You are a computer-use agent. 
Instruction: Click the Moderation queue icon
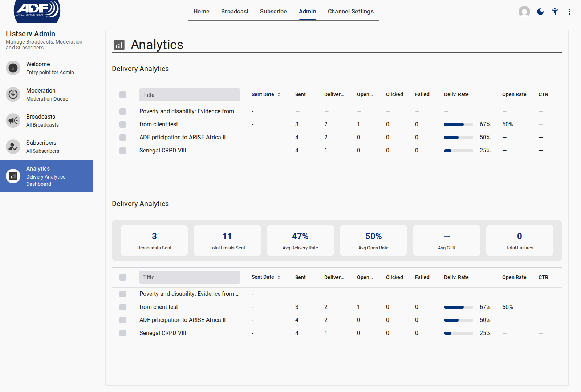[13, 94]
